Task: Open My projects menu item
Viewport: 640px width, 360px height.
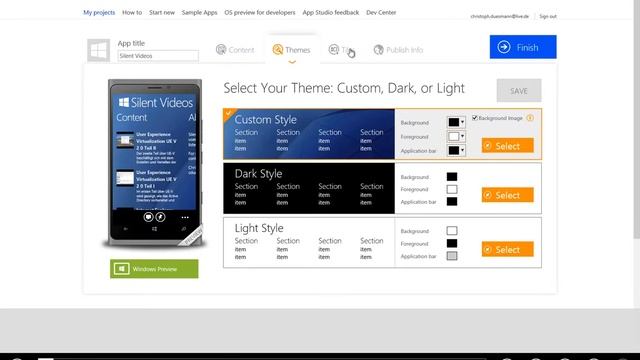Action: click(x=99, y=12)
